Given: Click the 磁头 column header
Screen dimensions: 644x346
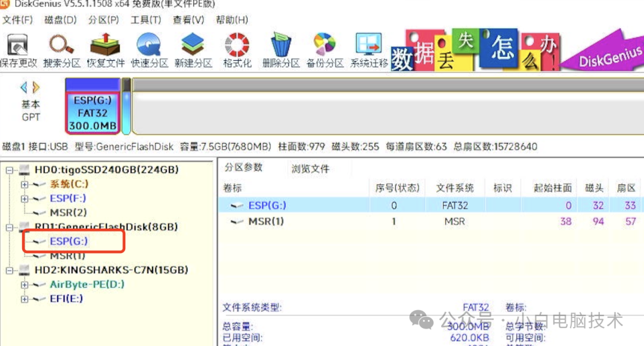Looking at the screenshot, I should [595, 188].
